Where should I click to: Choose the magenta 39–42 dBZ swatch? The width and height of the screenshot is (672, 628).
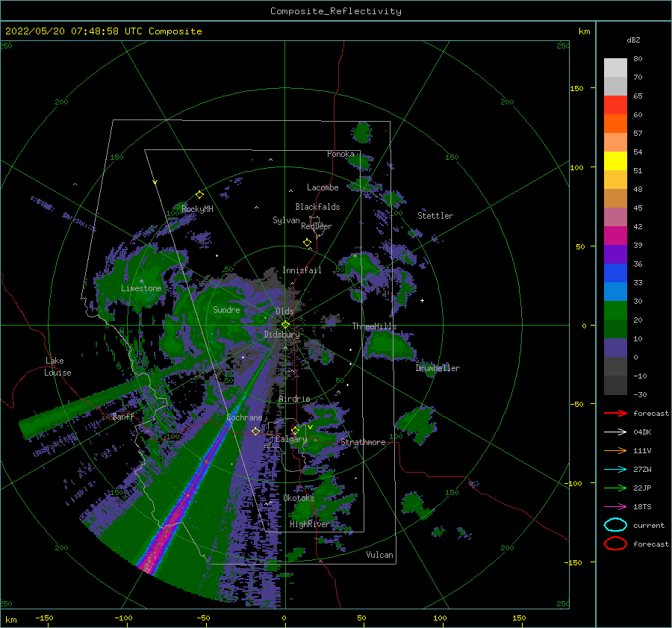[615, 235]
